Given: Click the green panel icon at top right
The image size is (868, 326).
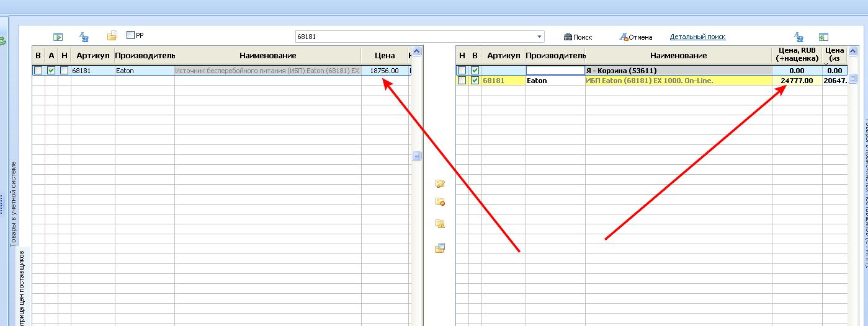Looking at the screenshot, I should [823, 37].
